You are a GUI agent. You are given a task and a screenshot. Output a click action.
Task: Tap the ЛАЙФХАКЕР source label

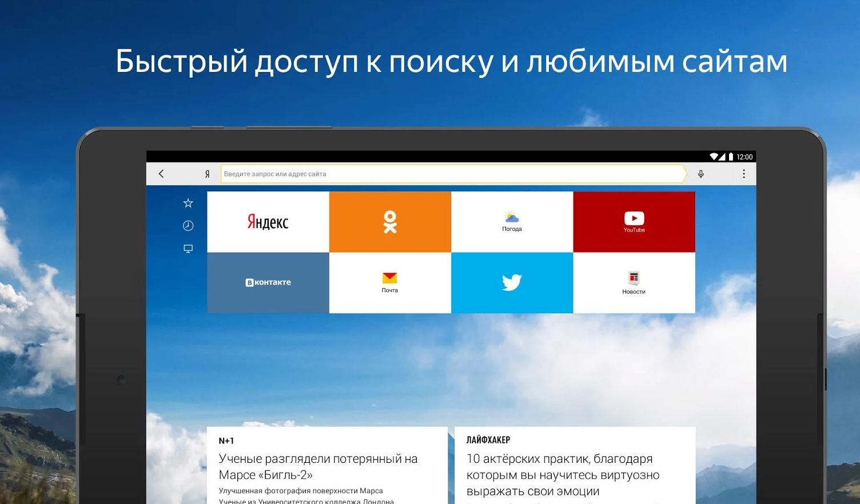pyautogui.click(x=488, y=440)
